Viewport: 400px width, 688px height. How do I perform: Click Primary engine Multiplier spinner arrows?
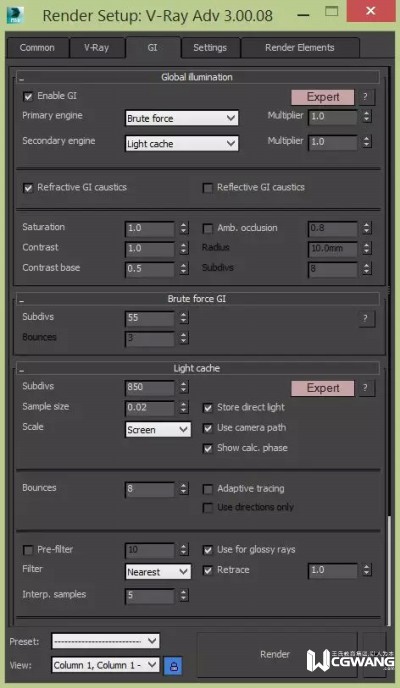click(367, 117)
